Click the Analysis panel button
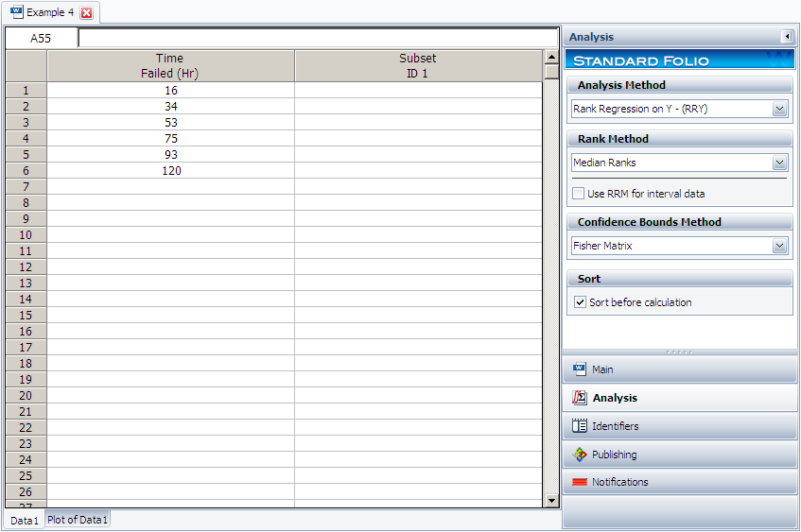 tap(679, 398)
